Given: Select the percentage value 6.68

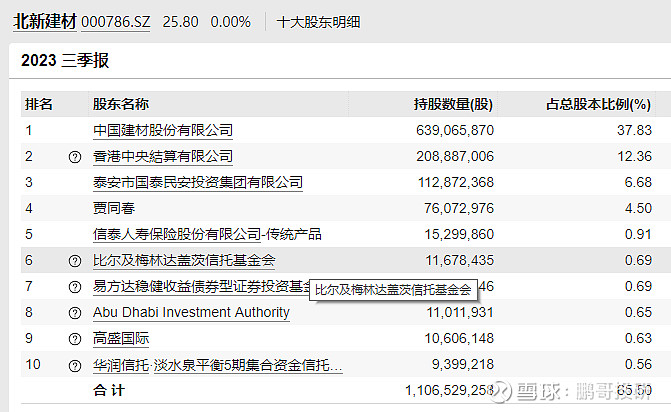Looking at the screenshot, I should click(x=638, y=182).
